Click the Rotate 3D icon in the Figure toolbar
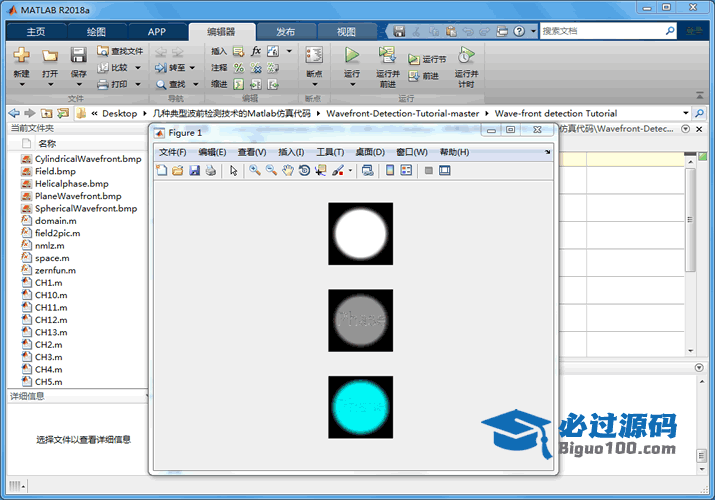Image resolution: width=715 pixels, height=500 pixels. tap(304, 171)
